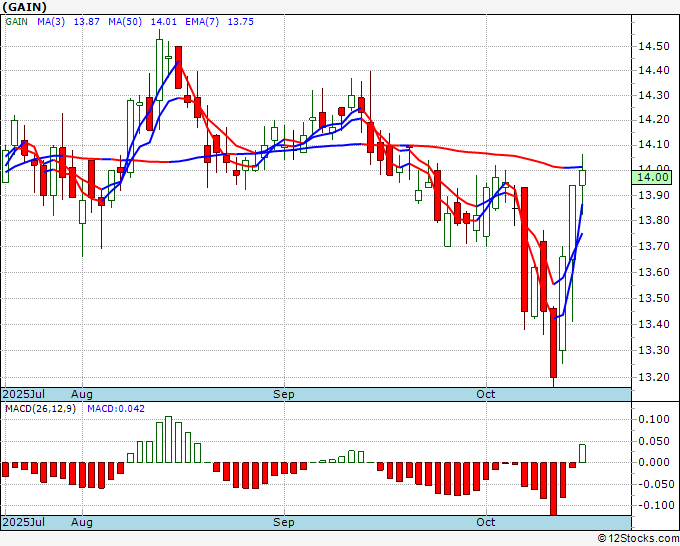Click the highlighted 14.00 current price tag
This screenshot has height=546, width=680.
(652, 177)
